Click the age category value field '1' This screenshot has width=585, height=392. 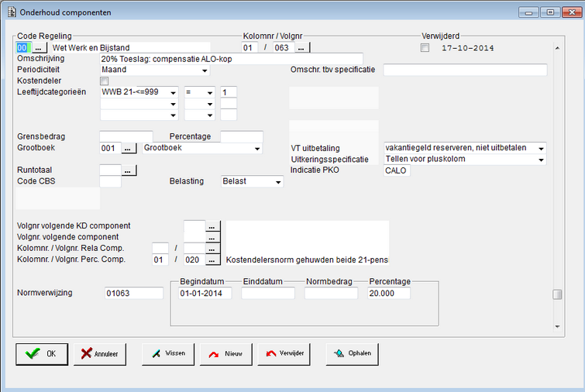(x=229, y=92)
